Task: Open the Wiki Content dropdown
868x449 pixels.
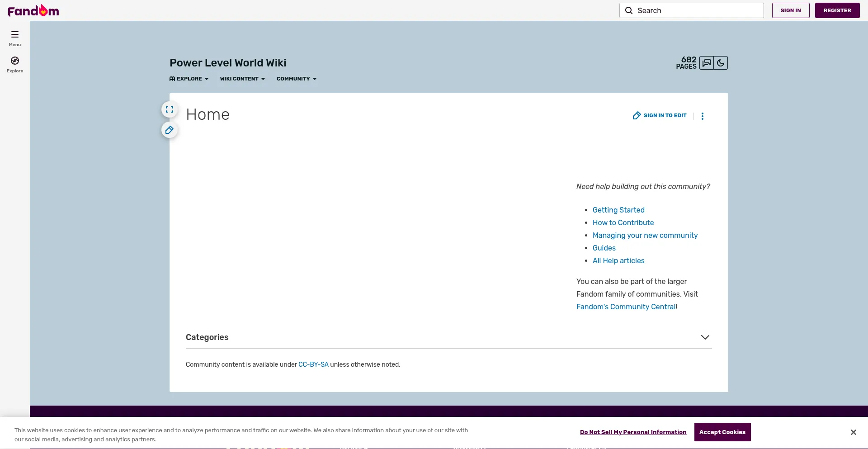Action: click(x=242, y=79)
